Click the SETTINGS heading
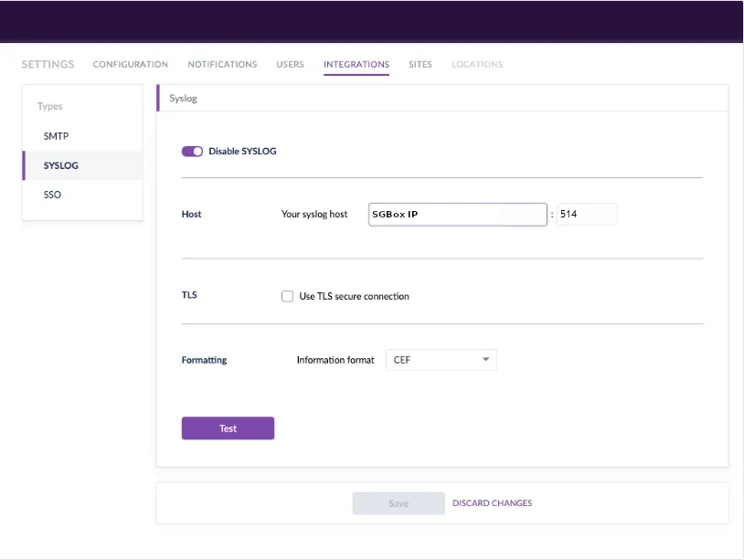Image resolution: width=744 pixels, height=560 pixels. (x=48, y=64)
